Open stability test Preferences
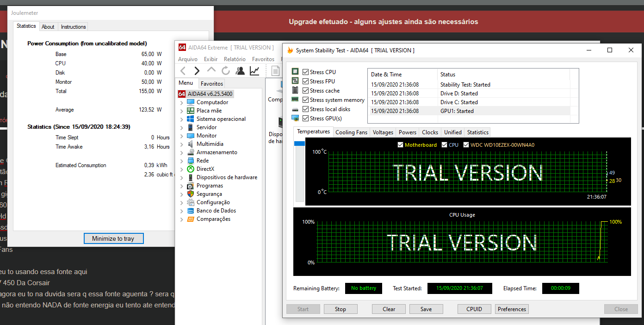Image resolution: width=644 pixels, height=325 pixels. [512, 309]
